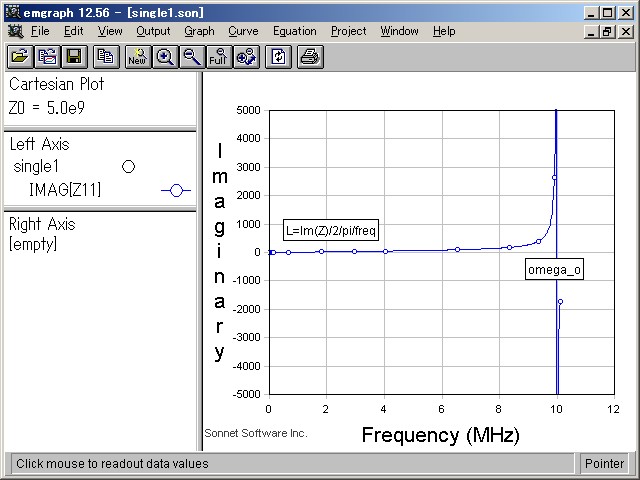Open the Equation menu
The image size is (640, 480).
(x=295, y=31)
